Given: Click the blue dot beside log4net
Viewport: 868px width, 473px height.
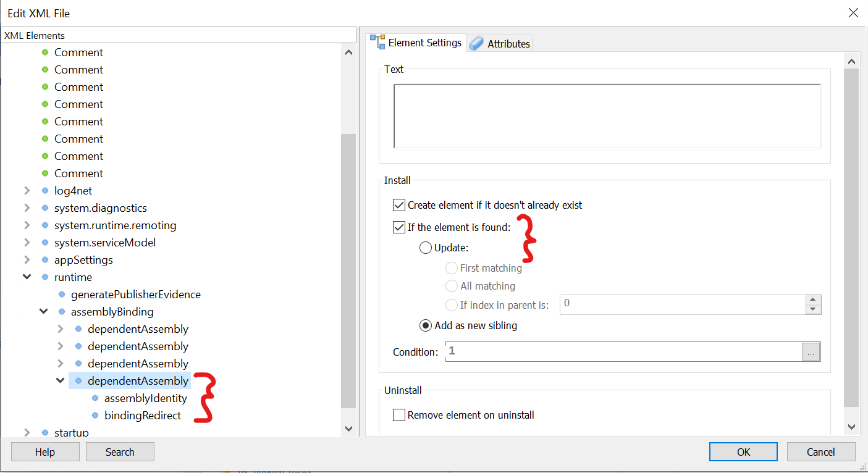Looking at the screenshot, I should click(x=45, y=191).
